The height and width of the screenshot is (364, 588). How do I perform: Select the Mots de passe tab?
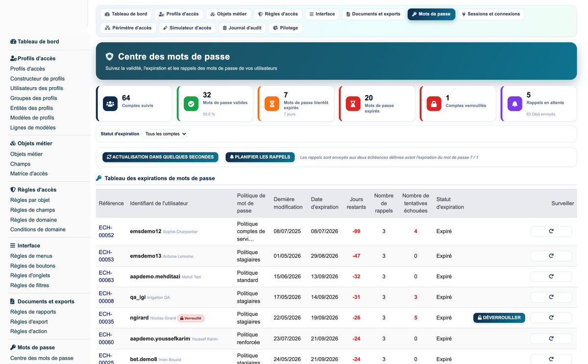(x=431, y=14)
